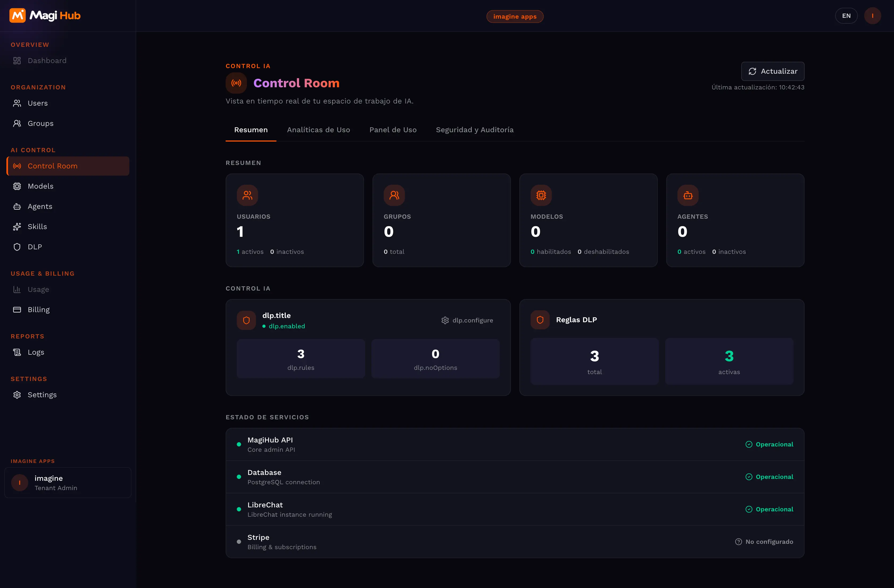
Task: Switch language with the EN button
Action: [x=846, y=16]
